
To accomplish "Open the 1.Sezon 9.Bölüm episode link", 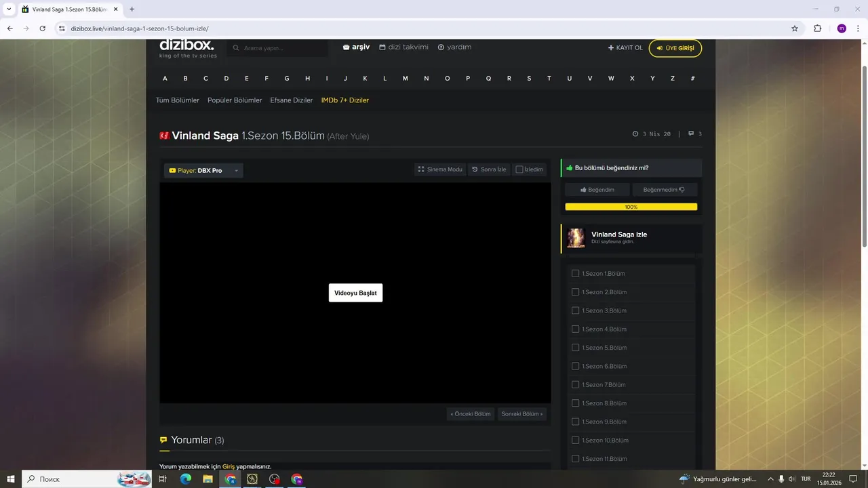I will click(x=604, y=422).
